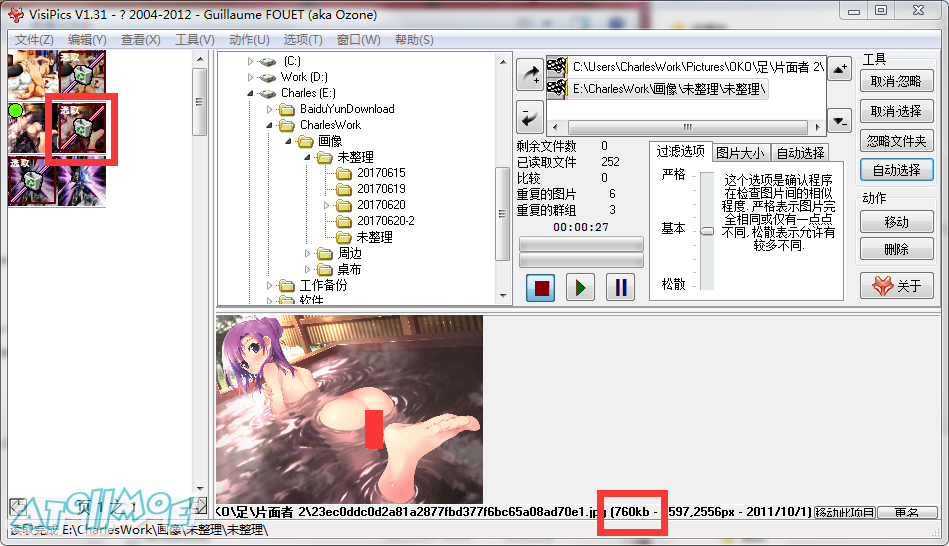Screen dimensions: 949x546
Task: Click the 画像 folder icon
Action: click(x=306, y=141)
